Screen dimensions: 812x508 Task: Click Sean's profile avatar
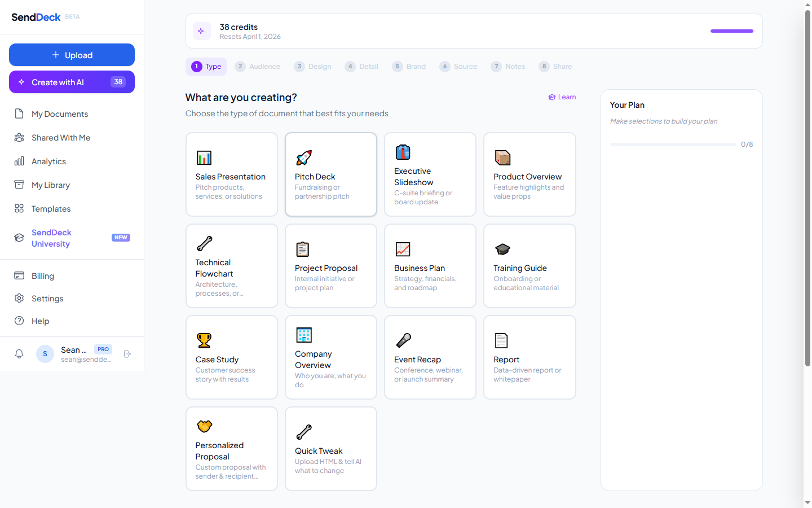pos(45,354)
